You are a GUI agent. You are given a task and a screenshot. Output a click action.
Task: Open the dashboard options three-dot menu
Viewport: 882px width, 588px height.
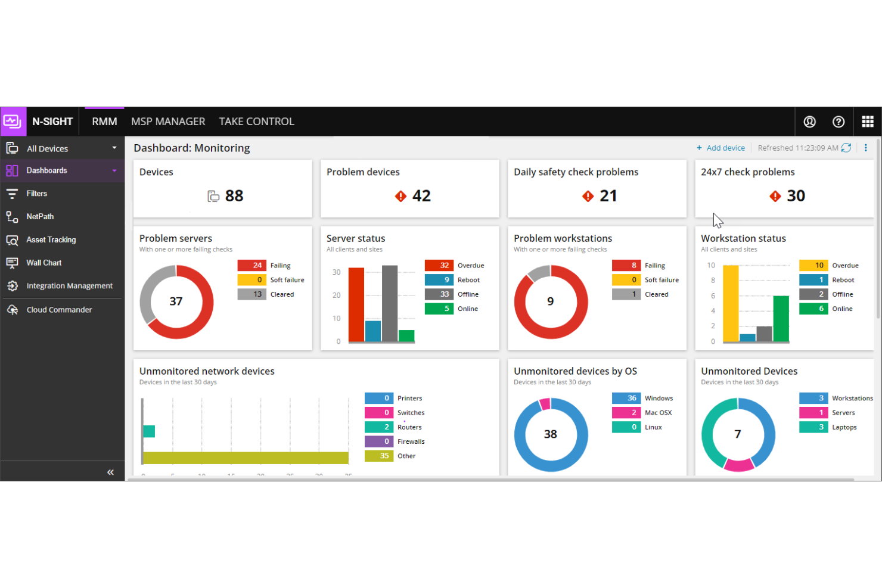(x=866, y=148)
